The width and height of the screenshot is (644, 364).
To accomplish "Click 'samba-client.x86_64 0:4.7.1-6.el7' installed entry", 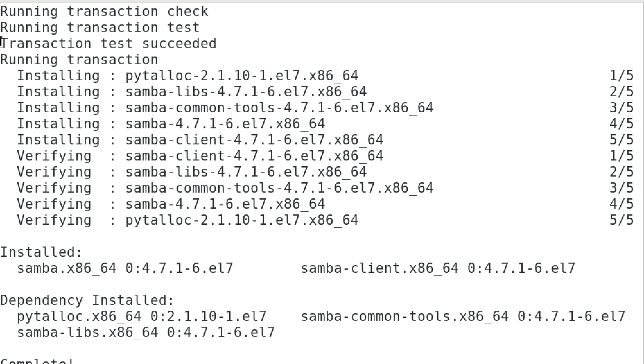I will point(438,268).
